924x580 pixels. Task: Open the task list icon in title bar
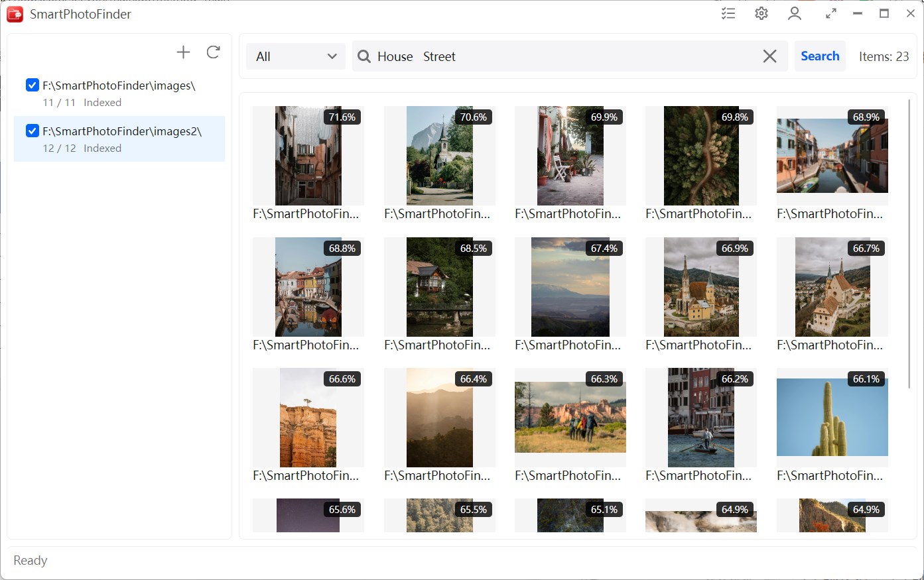pyautogui.click(x=728, y=13)
